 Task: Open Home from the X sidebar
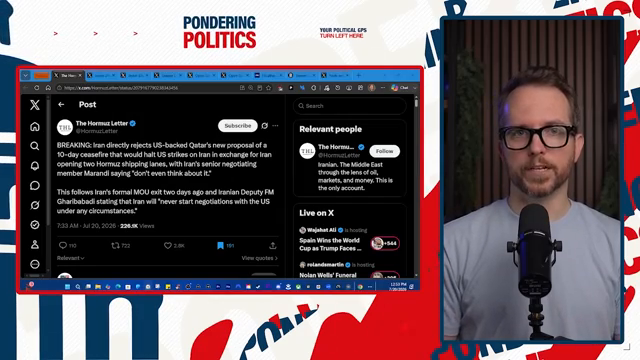point(35,127)
